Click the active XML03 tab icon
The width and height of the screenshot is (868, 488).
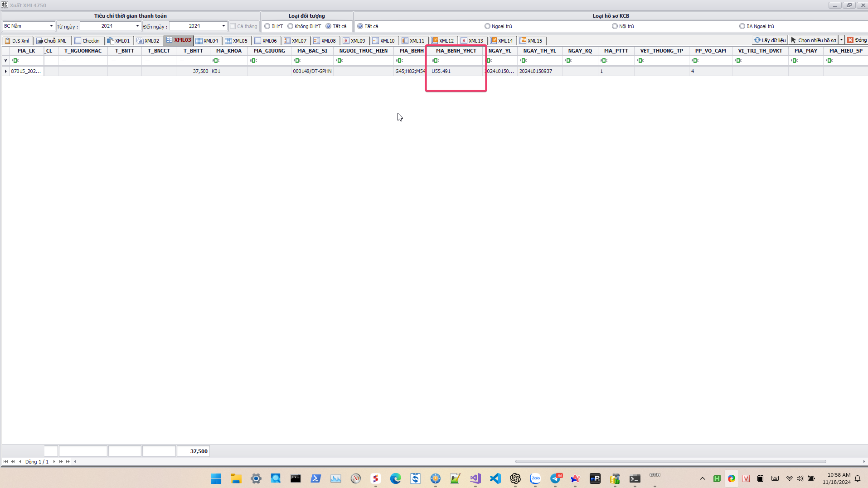[170, 40]
